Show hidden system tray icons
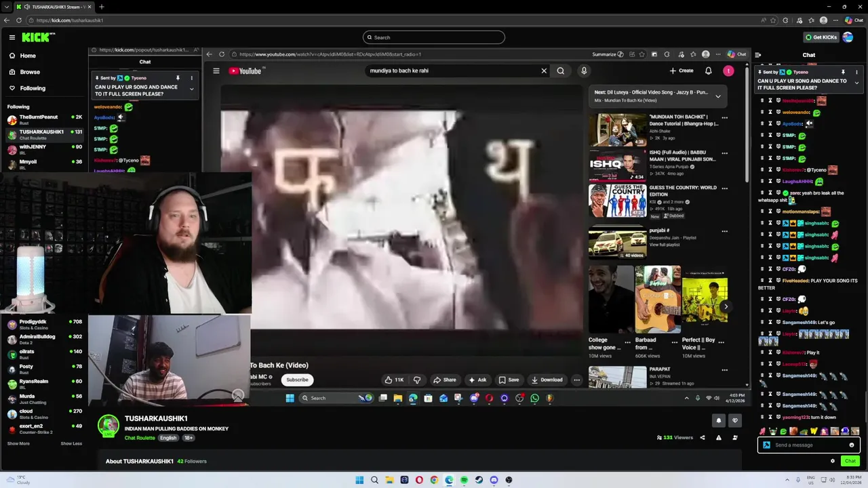The height and width of the screenshot is (488, 868). tap(787, 480)
